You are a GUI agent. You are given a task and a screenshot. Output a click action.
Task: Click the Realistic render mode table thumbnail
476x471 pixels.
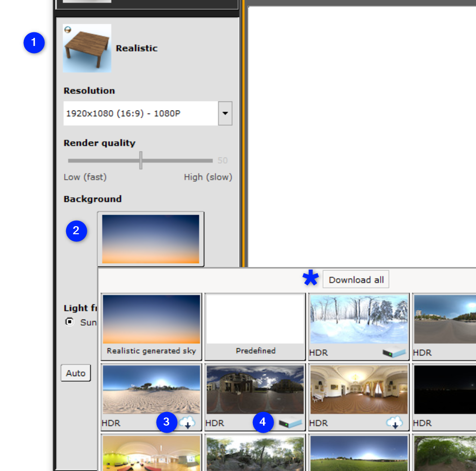[x=87, y=48]
